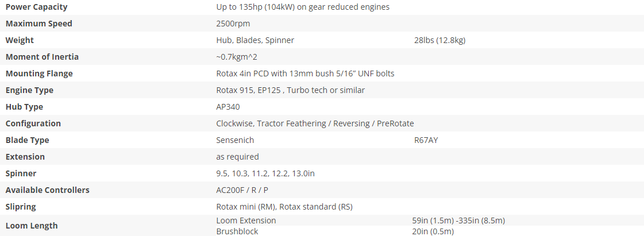Select the Maximum Speed label
The height and width of the screenshot is (236, 644).
[x=39, y=24]
